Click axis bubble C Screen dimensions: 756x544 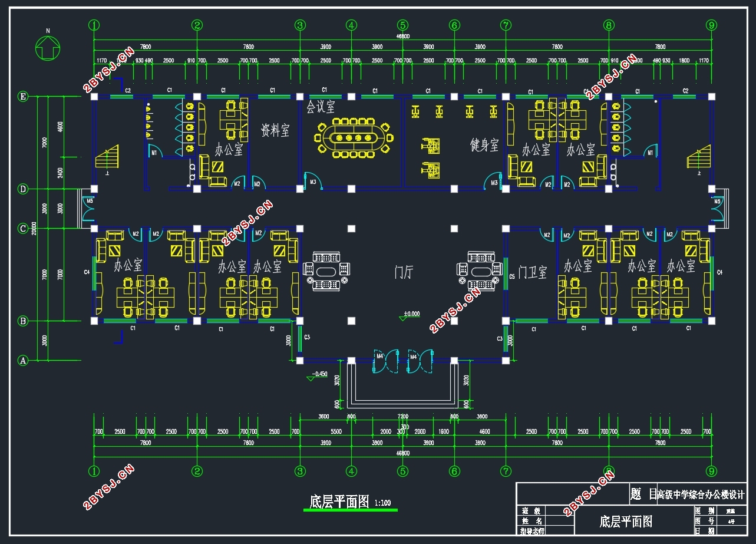[x=23, y=229]
